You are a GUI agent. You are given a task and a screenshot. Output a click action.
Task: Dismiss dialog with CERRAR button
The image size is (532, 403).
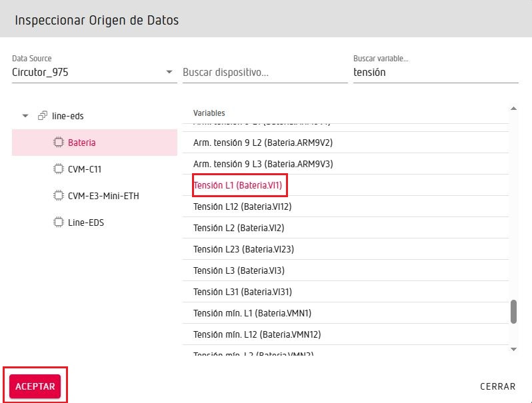pos(498,386)
